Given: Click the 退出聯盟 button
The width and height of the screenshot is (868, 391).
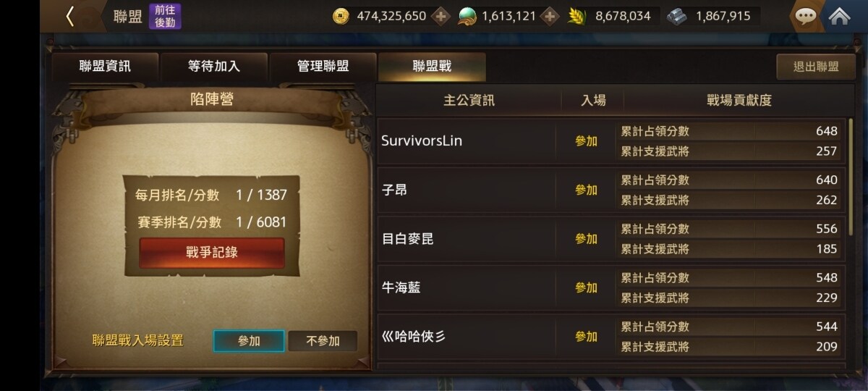Looking at the screenshot, I should point(816,67).
